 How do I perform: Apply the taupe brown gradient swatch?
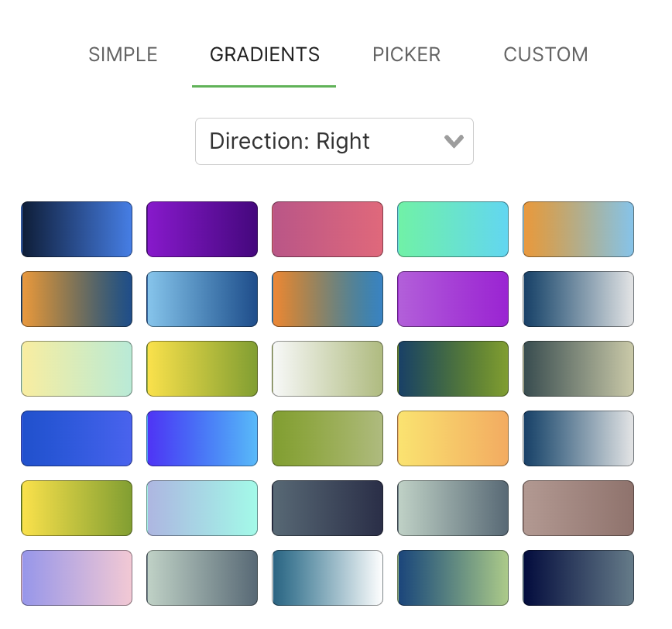click(578, 508)
